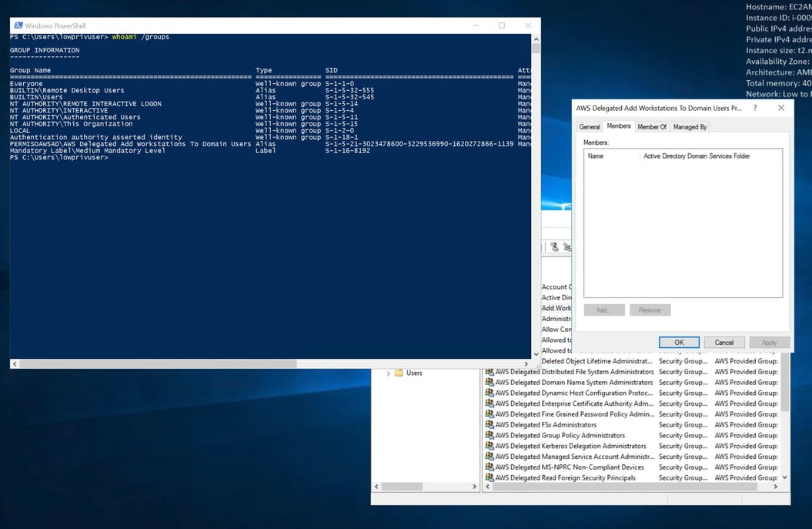
Task: Maximize the Windows PowerShell window
Action: (501, 25)
